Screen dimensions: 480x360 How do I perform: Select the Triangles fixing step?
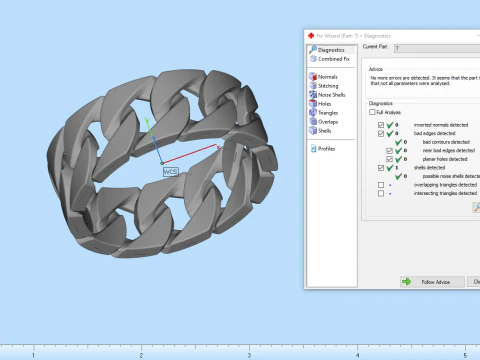pos(324,113)
